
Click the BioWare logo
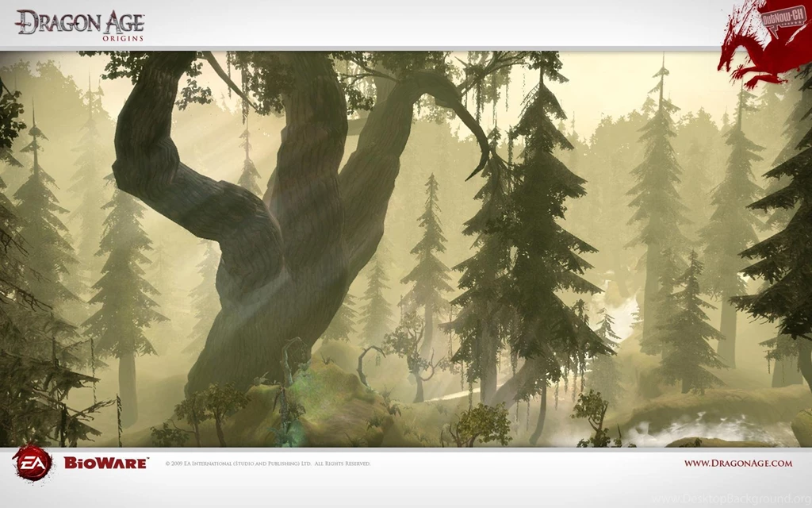pyautogui.click(x=106, y=463)
